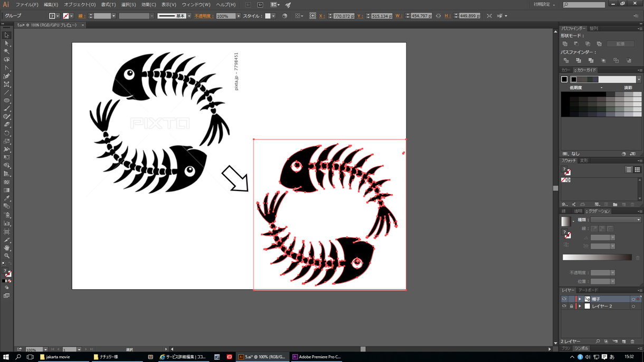Click the Windows Start button

[6, 357]
